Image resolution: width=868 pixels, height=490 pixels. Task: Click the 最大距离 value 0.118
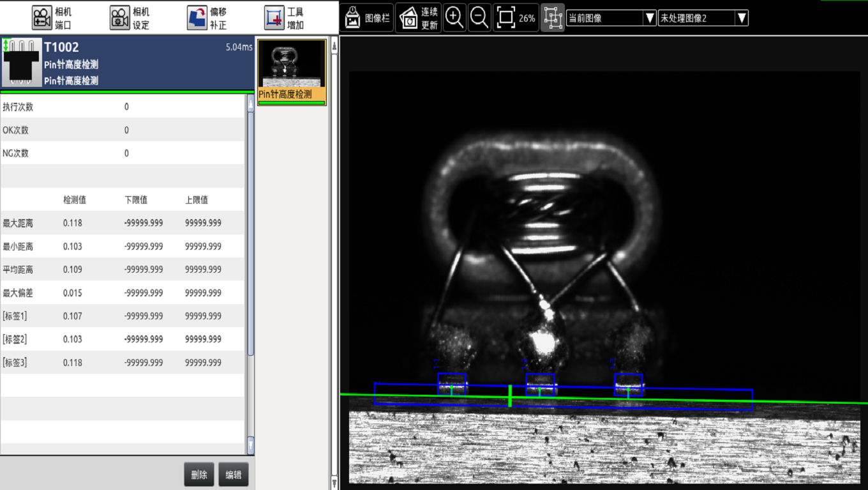coord(73,223)
